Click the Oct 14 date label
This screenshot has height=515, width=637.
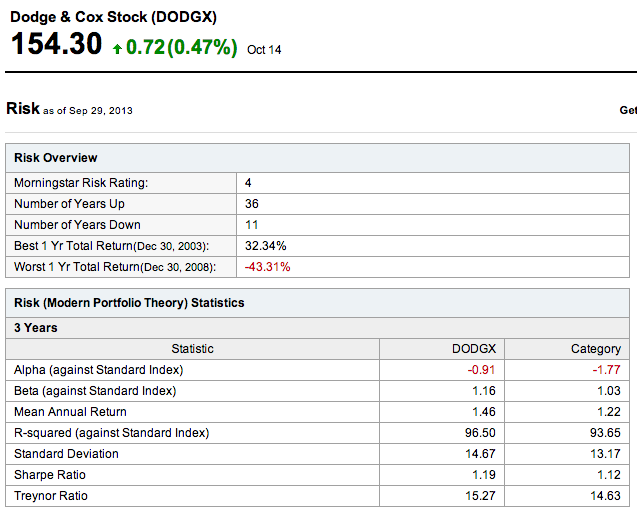(x=264, y=50)
